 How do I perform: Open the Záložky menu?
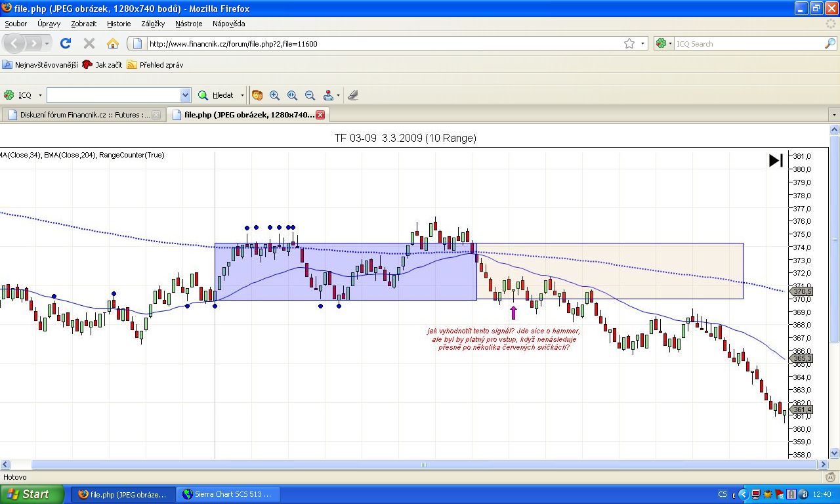point(153,24)
